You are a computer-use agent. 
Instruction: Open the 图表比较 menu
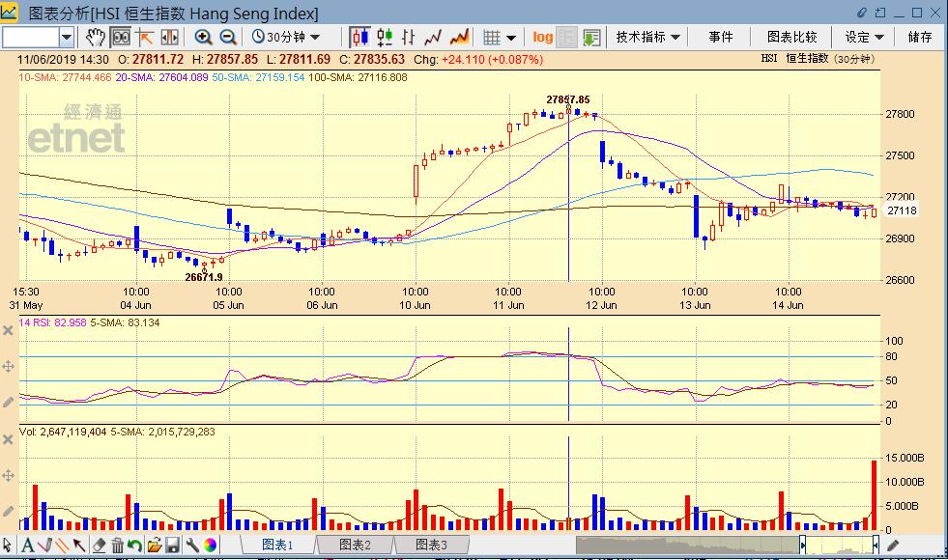tap(791, 37)
